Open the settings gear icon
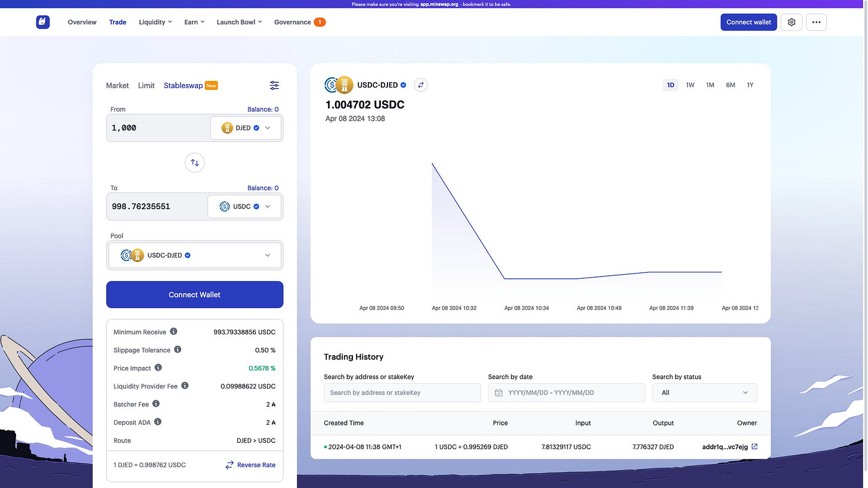The image size is (868, 488). point(792,22)
